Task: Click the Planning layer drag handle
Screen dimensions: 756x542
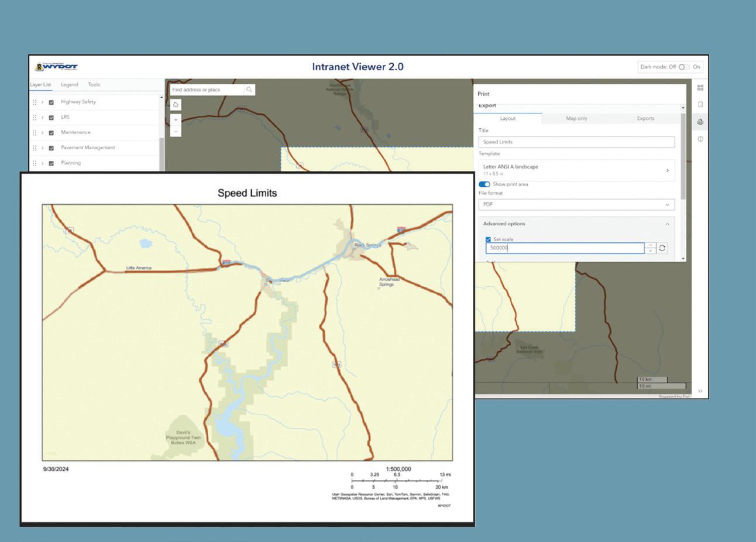Action: pyautogui.click(x=35, y=163)
